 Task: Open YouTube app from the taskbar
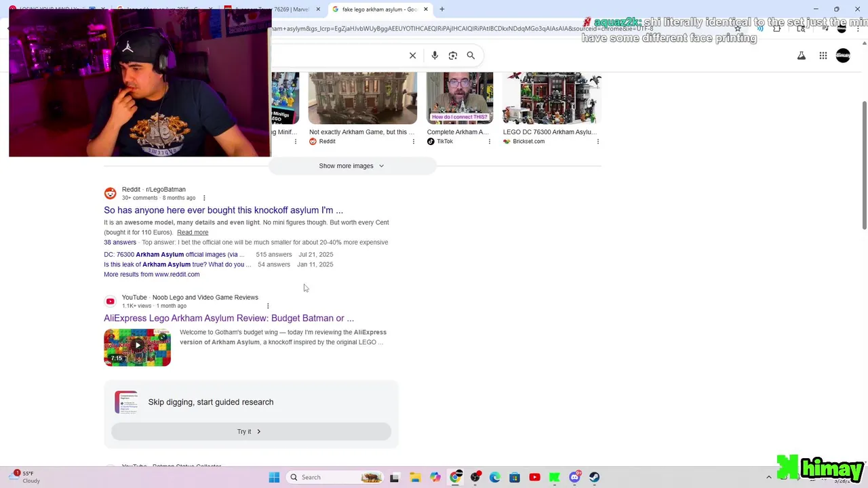pos(534,477)
